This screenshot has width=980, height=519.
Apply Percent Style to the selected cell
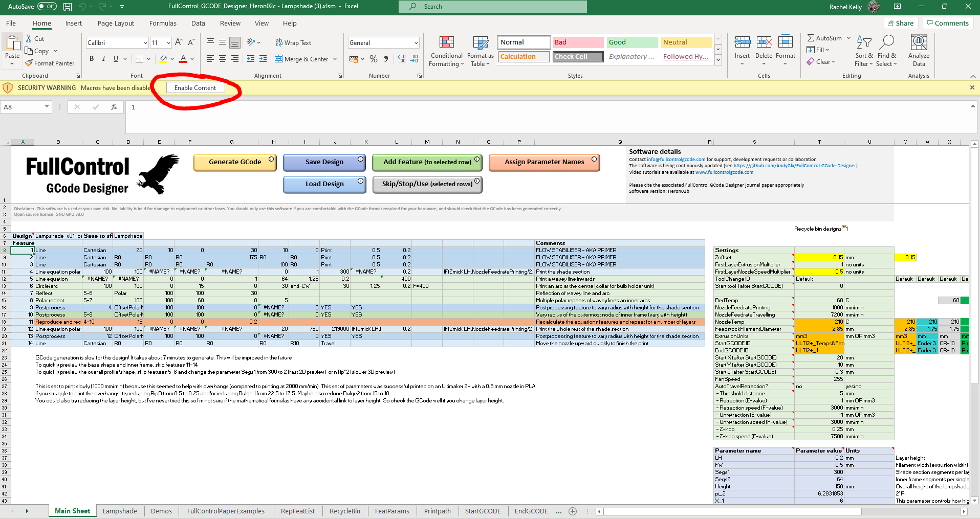pos(374,59)
